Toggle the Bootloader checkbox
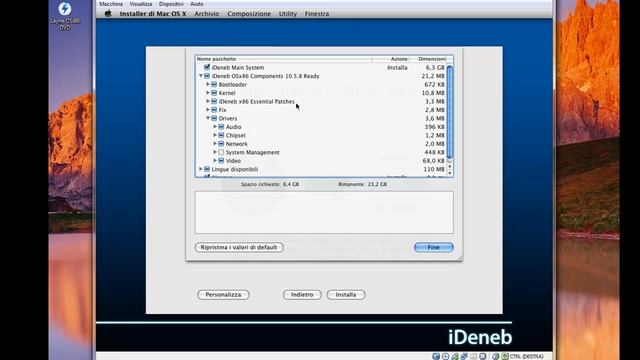This screenshot has width=640, height=360. (214, 84)
